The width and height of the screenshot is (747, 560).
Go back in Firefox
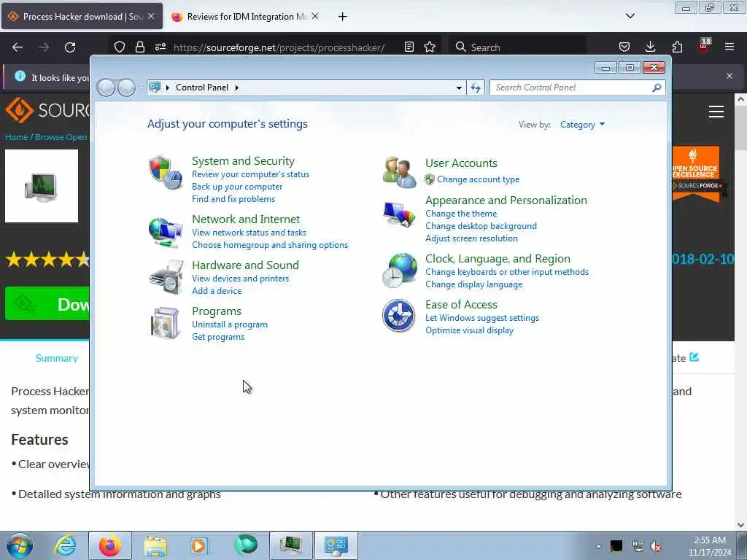(x=18, y=47)
